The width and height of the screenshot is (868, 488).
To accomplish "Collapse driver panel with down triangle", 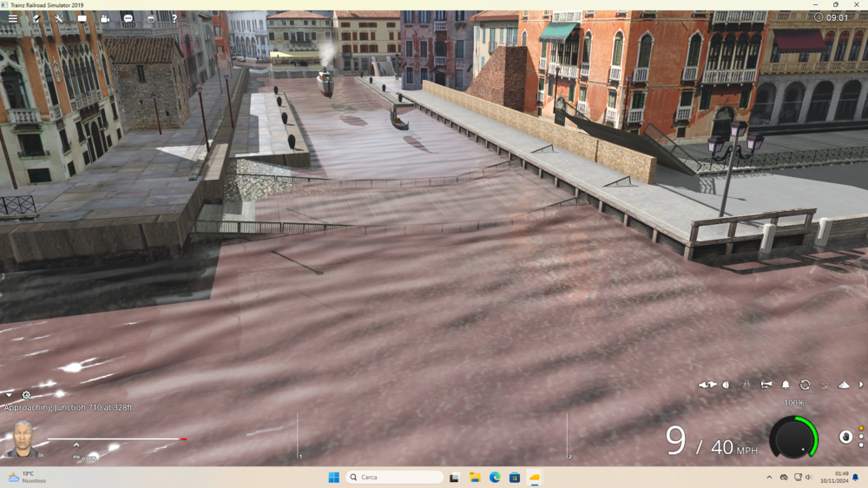I will (x=9, y=395).
